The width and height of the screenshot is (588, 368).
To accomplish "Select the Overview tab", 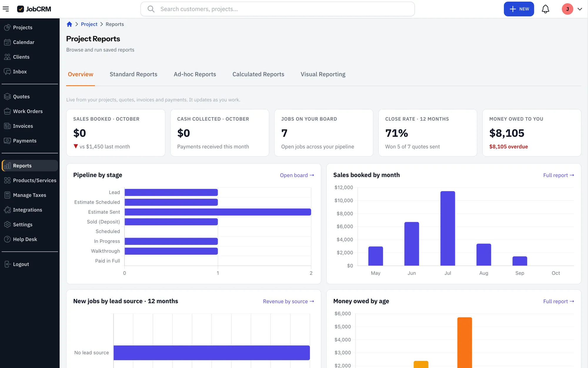I will click(81, 74).
